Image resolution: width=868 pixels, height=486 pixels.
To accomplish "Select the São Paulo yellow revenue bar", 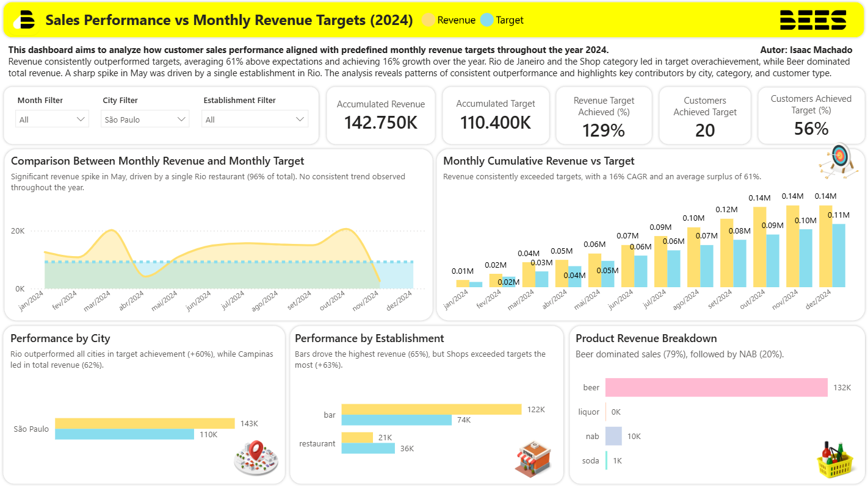I will [x=145, y=423].
